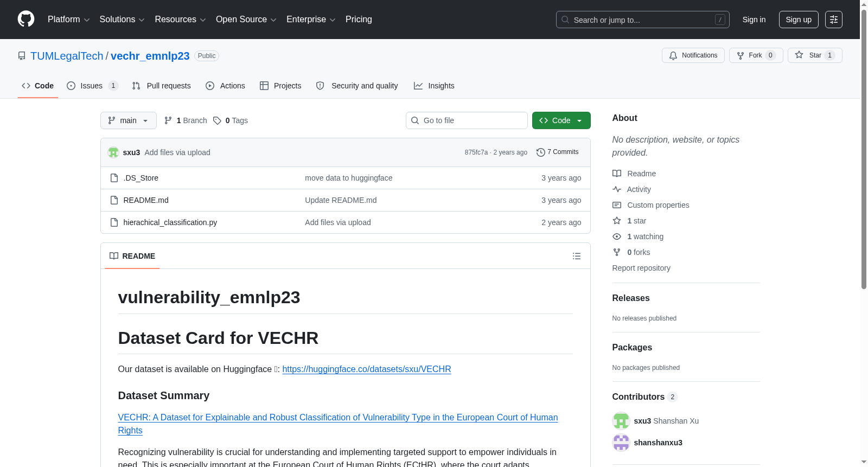Open the vechr_emnlp23 repository link
Image resolution: width=868 pixels, height=467 pixels.
(150, 56)
